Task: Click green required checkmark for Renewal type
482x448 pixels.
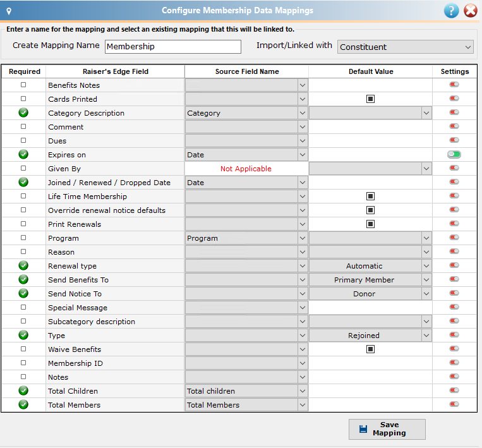Action: point(23,265)
